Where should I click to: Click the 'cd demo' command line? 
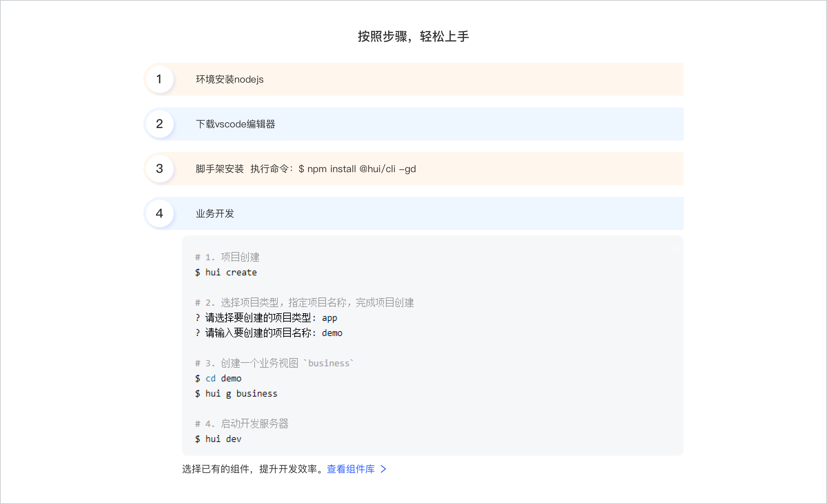click(218, 378)
